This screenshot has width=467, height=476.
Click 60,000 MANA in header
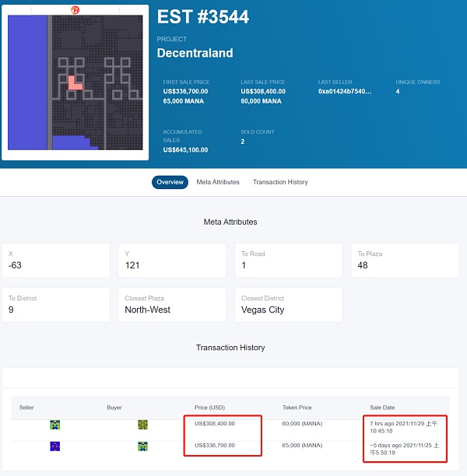[x=261, y=101]
